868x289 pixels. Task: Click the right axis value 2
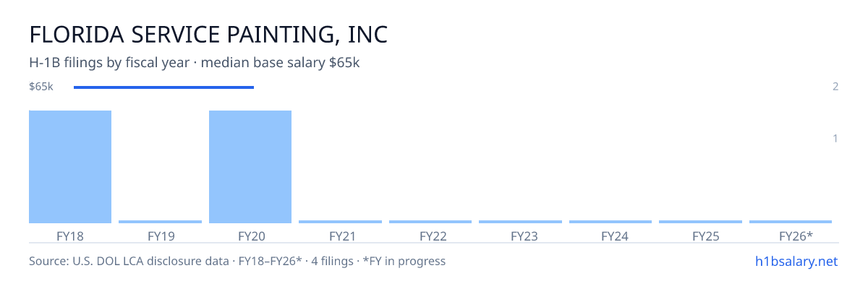click(x=835, y=87)
